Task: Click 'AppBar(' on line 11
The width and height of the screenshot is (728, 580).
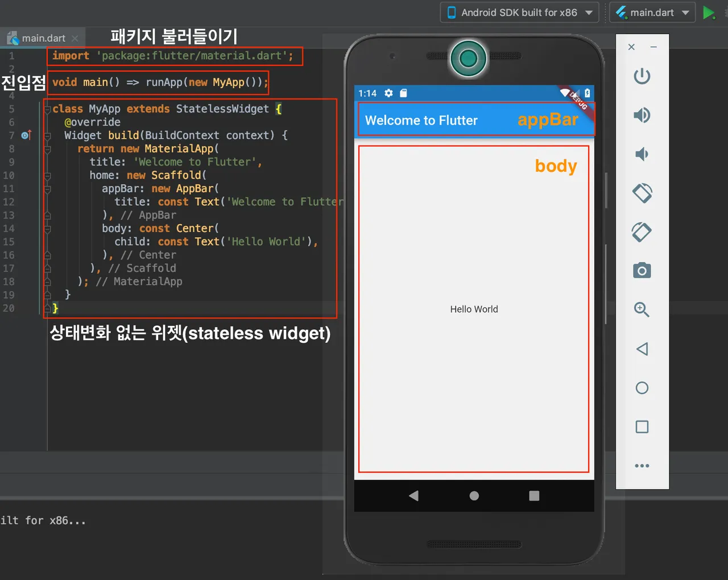Action: coord(197,188)
